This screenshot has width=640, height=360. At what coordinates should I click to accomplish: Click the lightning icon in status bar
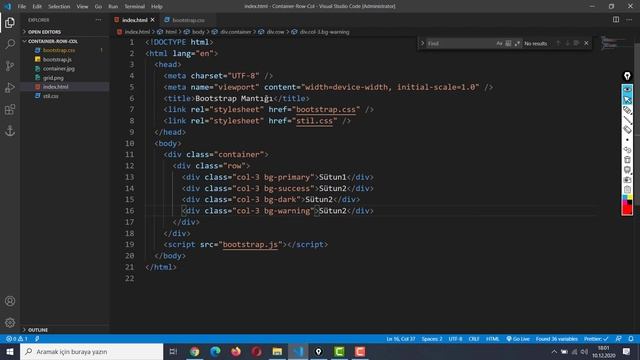[37, 339]
